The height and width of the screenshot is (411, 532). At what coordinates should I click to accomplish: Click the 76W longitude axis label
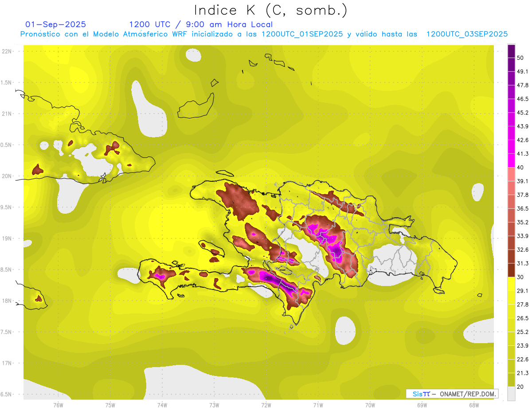coord(58,405)
